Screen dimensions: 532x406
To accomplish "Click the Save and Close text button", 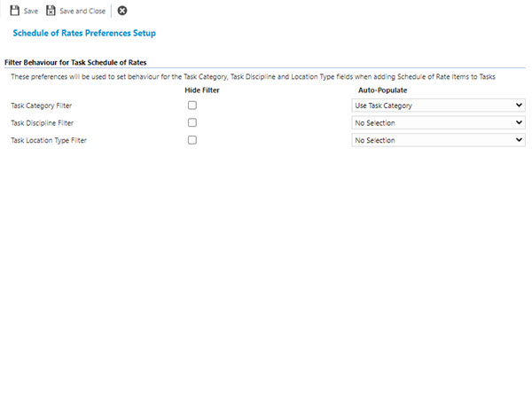I will (x=82, y=12).
